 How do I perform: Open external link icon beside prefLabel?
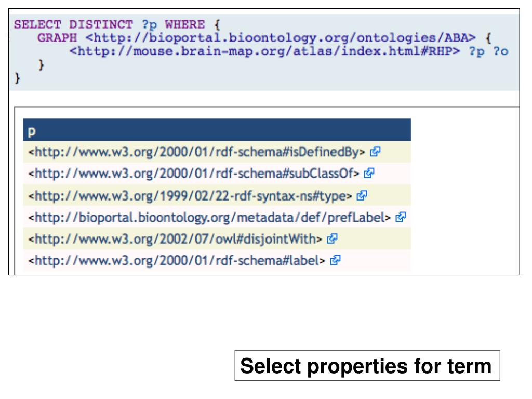click(x=401, y=217)
